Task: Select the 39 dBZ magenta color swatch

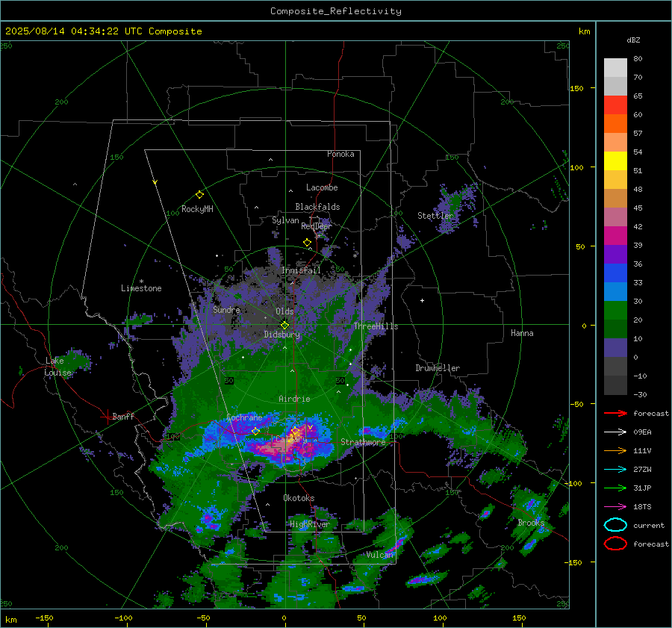Action: (615, 235)
